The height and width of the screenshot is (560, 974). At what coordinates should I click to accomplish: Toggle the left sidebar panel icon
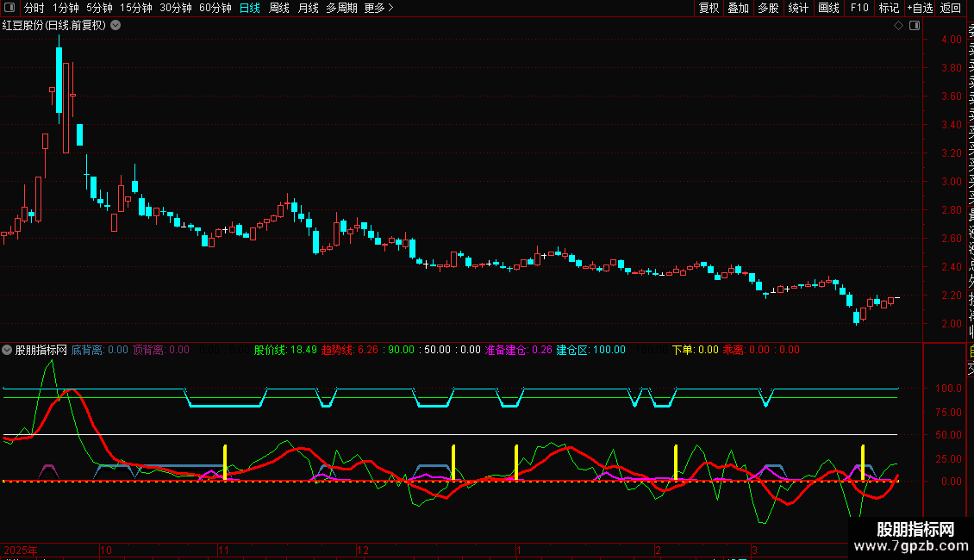click(x=9, y=9)
